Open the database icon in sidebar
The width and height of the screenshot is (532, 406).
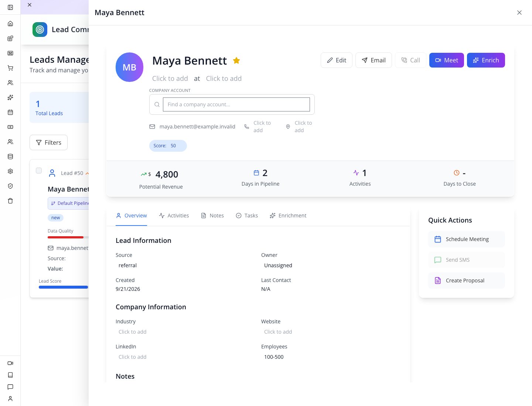(x=10, y=156)
